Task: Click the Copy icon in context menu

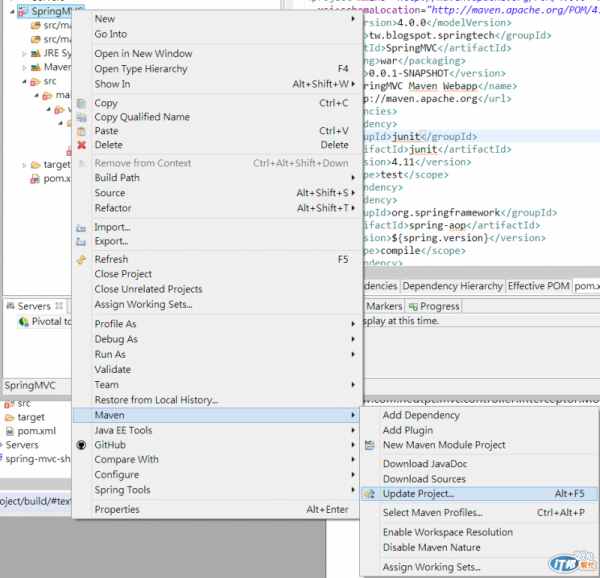Action: 81,103
